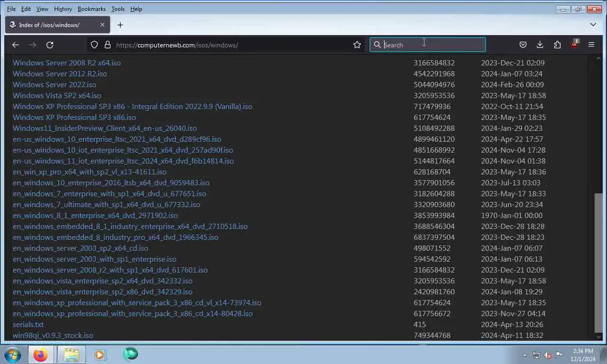Screen dimensions: 607x364
Task: Open the View menu
Action: pyautogui.click(x=42, y=9)
